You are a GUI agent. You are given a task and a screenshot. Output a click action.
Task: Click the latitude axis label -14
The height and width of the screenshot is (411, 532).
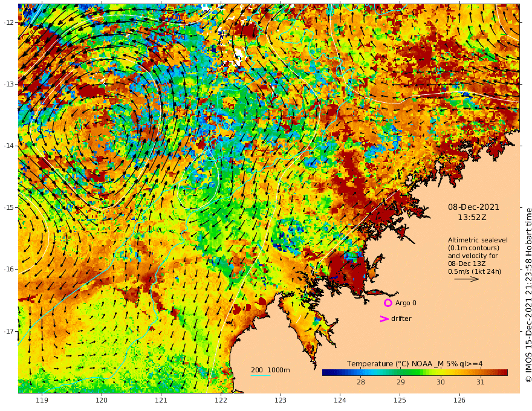(9, 146)
